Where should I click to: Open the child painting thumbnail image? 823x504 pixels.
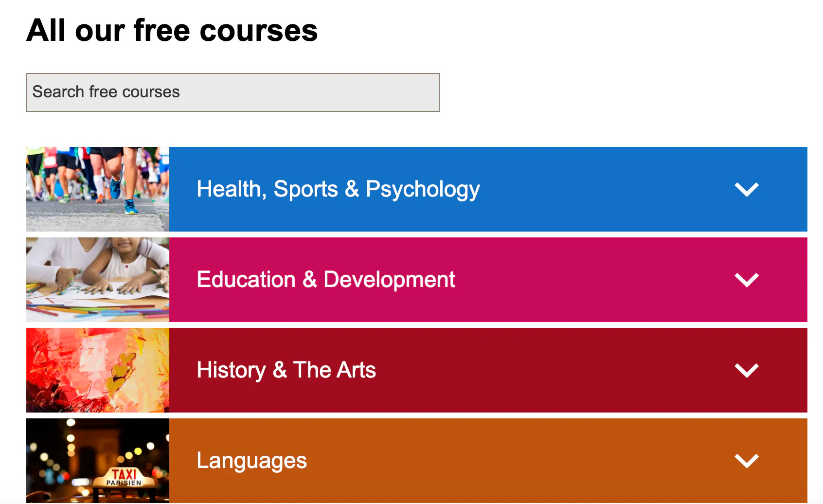click(x=98, y=280)
